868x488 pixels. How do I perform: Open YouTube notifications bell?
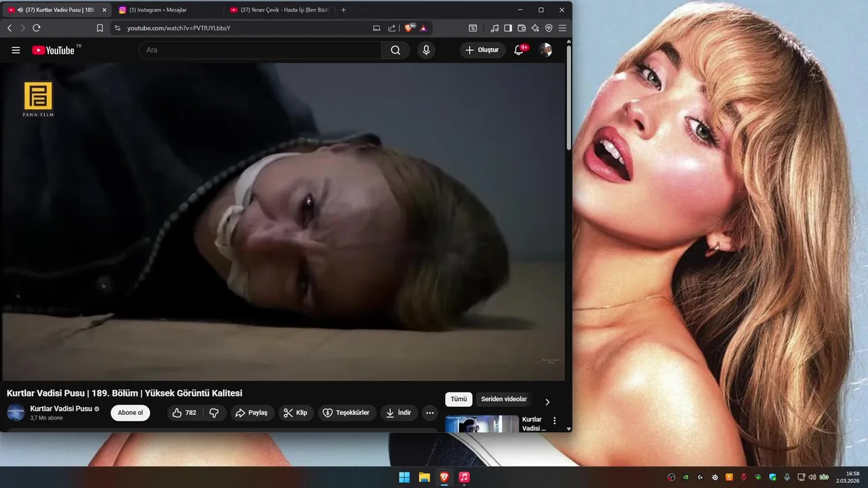point(519,50)
